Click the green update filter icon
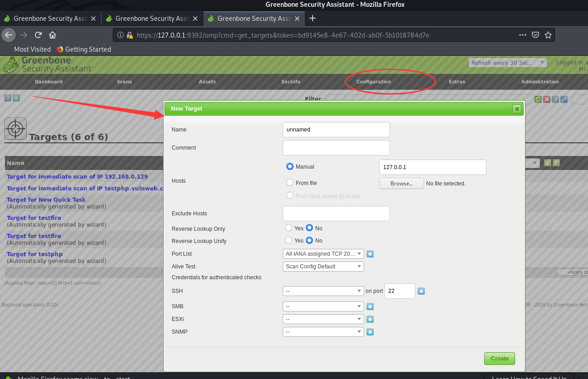 tap(538, 99)
